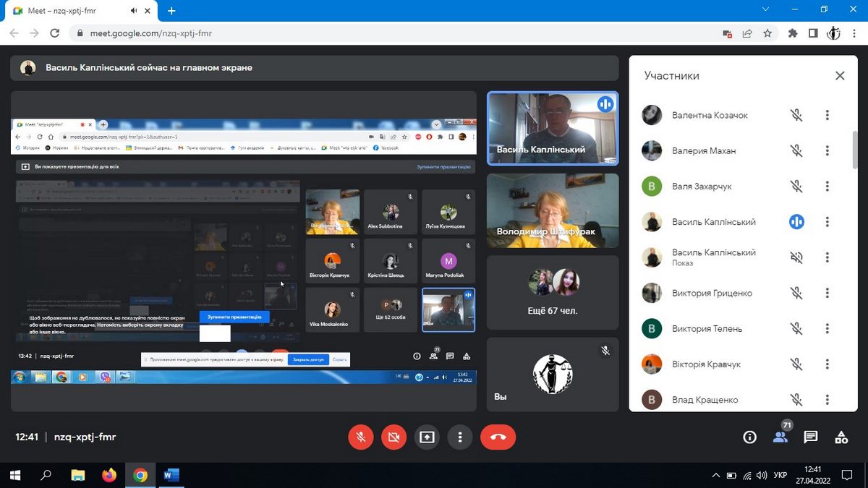Click the 'Ещё 67 чел.' participants tile
This screenshot has width=868, height=488.
553,292
